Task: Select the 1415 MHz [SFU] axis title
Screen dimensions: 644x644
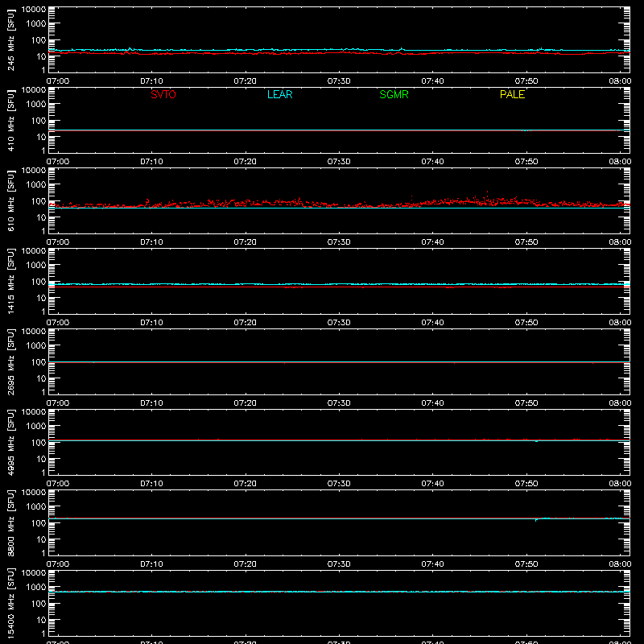Action: 10,282
